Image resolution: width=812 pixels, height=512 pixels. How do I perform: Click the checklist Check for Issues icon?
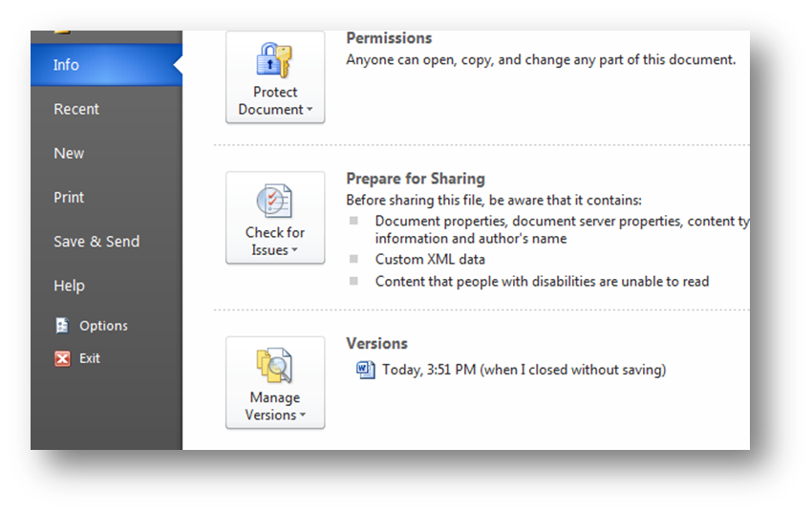pos(274,201)
